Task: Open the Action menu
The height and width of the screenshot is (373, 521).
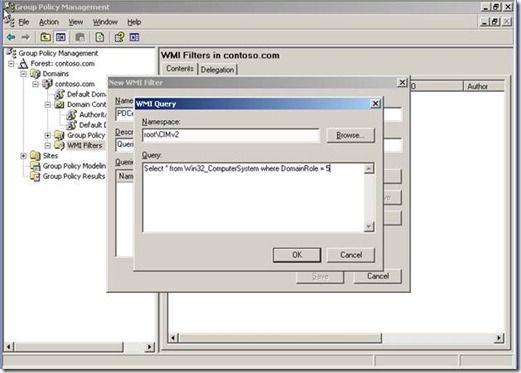Action: point(49,22)
